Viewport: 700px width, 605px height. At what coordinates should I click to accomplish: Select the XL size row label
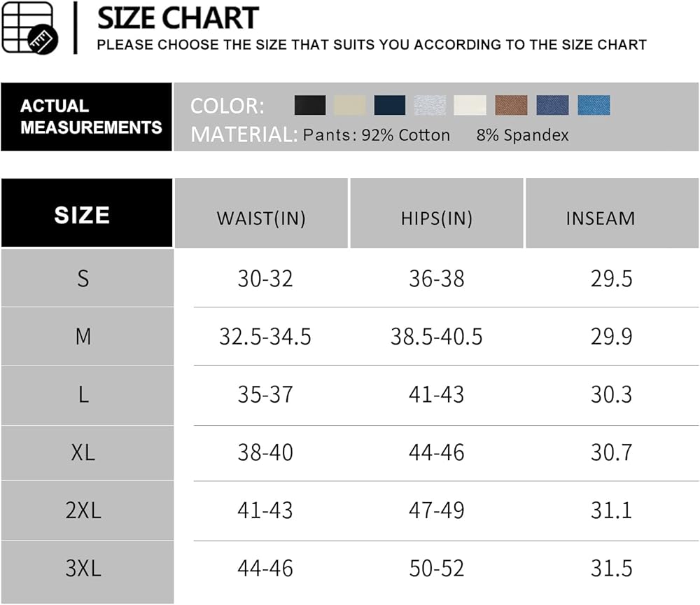click(x=83, y=452)
